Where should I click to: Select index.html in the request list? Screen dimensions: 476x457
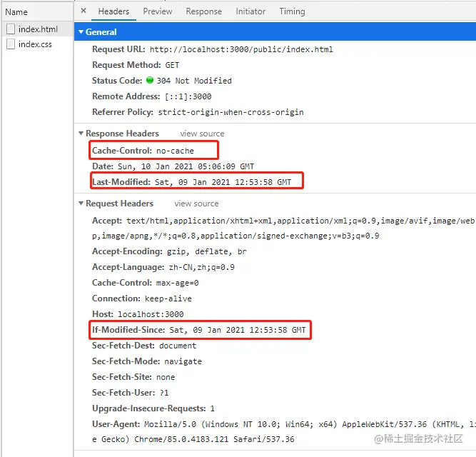38,29
